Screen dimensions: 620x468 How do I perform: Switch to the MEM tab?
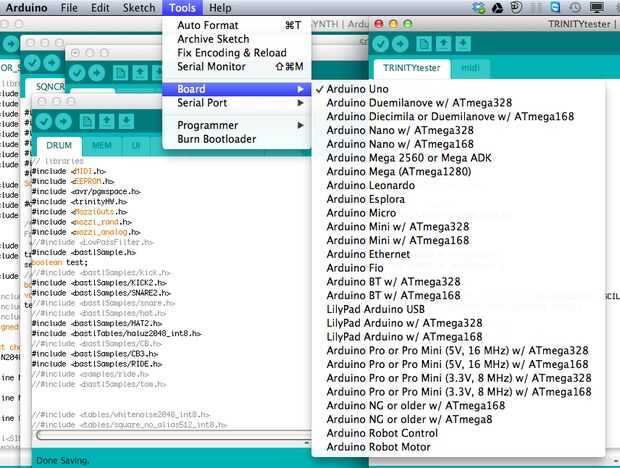coord(102,145)
